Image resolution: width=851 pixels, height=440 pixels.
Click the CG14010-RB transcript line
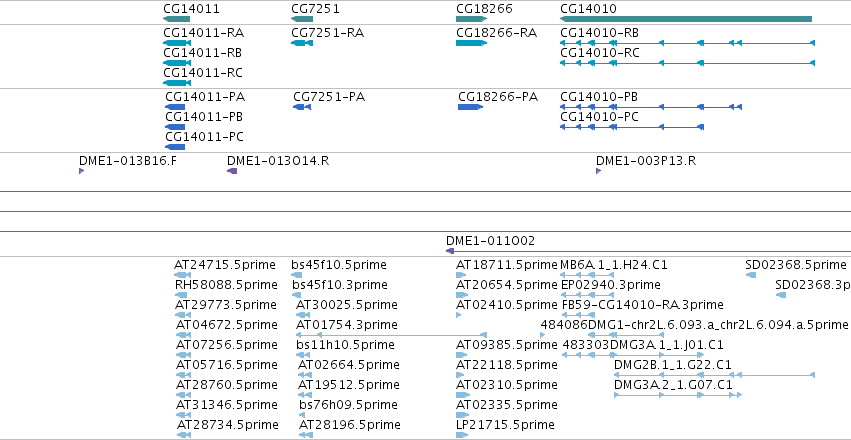688,42
